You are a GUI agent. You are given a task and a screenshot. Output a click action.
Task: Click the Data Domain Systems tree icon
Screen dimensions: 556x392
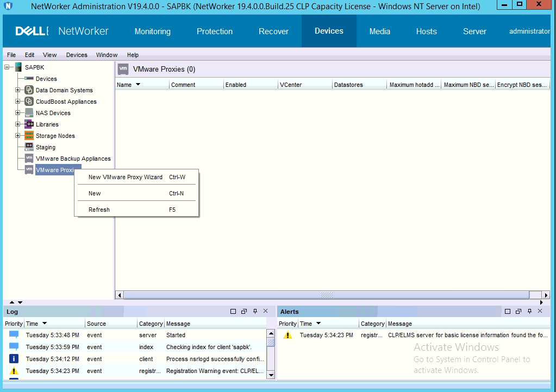(29, 90)
